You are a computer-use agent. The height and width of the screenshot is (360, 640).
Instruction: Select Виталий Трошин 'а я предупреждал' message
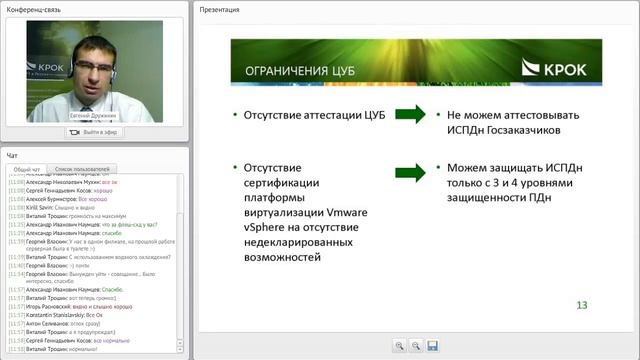62,333
